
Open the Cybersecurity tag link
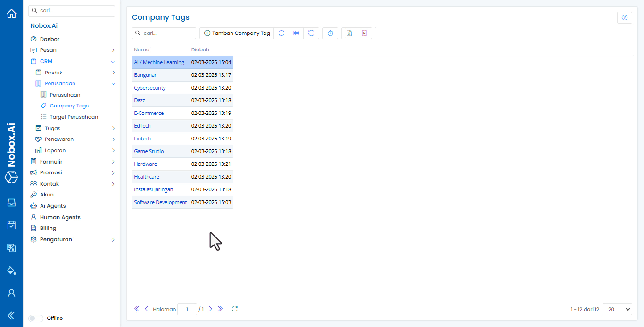coord(149,88)
